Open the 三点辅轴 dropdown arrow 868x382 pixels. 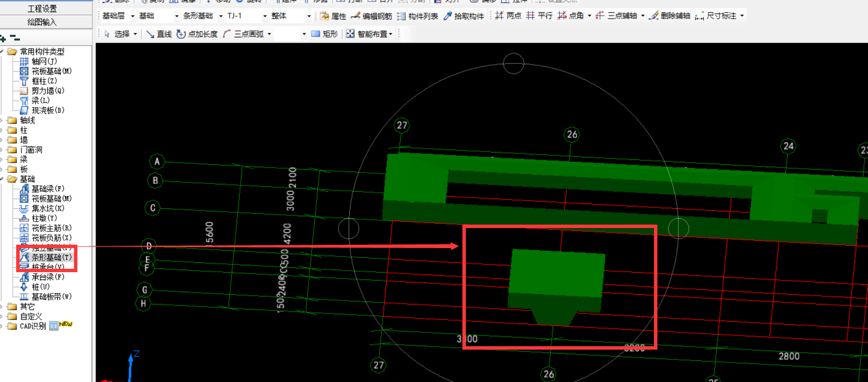point(643,16)
